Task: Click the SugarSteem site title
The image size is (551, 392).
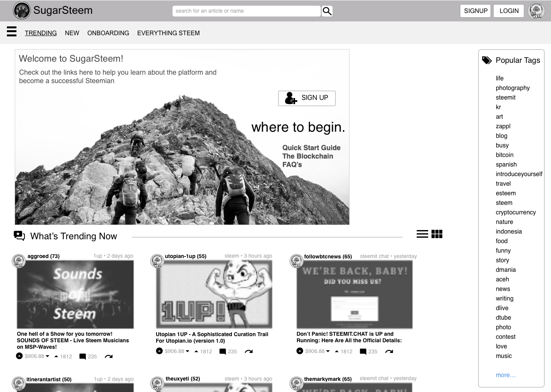Action: (x=63, y=10)
